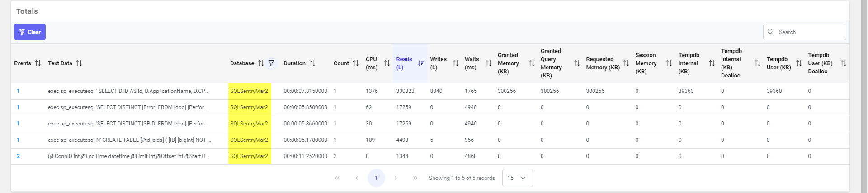The width and height of the screenshot is (868, 193).
Task: Click the Clear filter button
Action: pos(30,32)
